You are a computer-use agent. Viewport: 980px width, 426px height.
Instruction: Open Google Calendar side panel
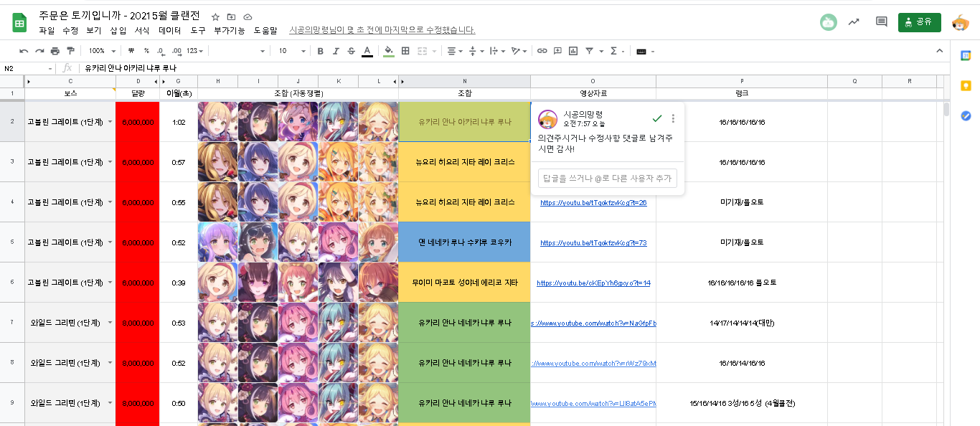click(966, 55)
